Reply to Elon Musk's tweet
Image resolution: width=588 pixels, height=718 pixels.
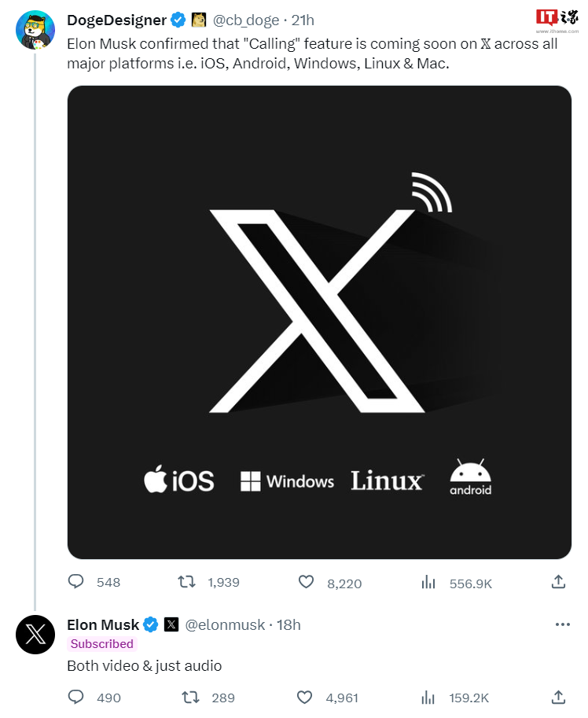click(76, 697)
